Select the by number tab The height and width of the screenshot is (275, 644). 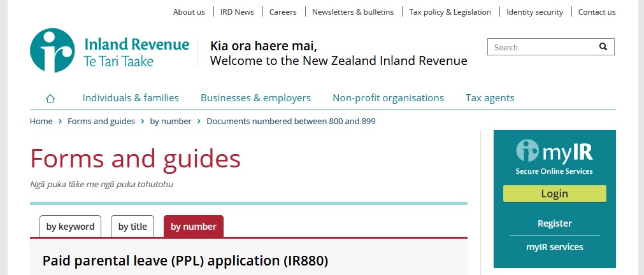pyautogui.click(x=194, y=227)
